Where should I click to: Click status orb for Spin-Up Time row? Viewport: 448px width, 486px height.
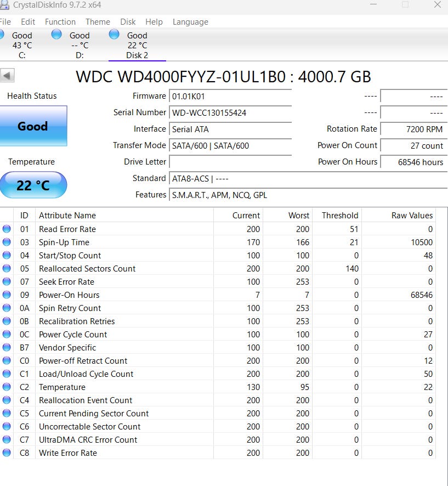tap(7, 242)
